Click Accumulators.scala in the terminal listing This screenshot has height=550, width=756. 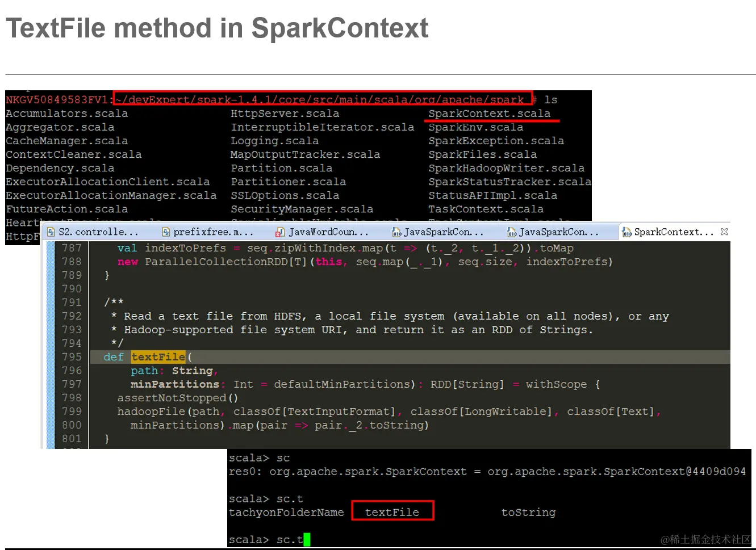(x=67, y=114)
